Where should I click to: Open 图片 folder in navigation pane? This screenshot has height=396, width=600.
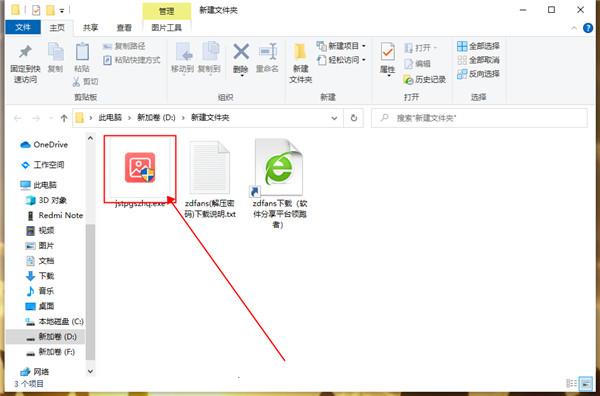click(40, 246)
